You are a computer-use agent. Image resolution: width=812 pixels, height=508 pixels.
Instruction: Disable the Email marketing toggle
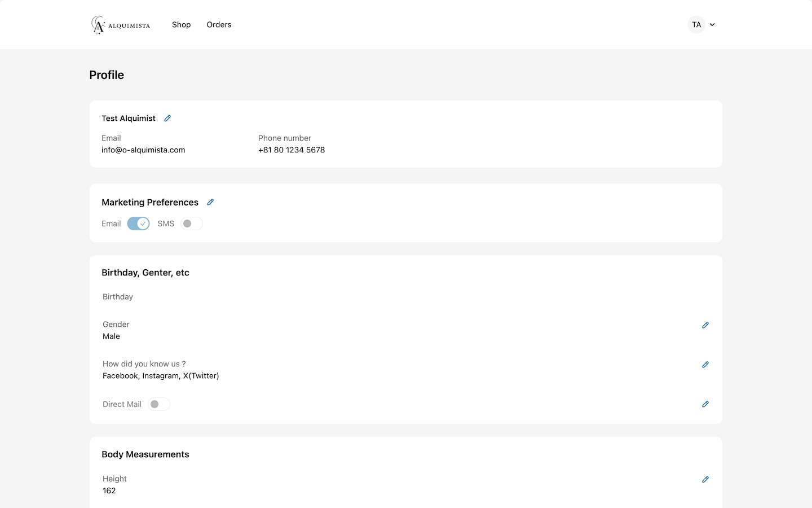click(138, 224)
